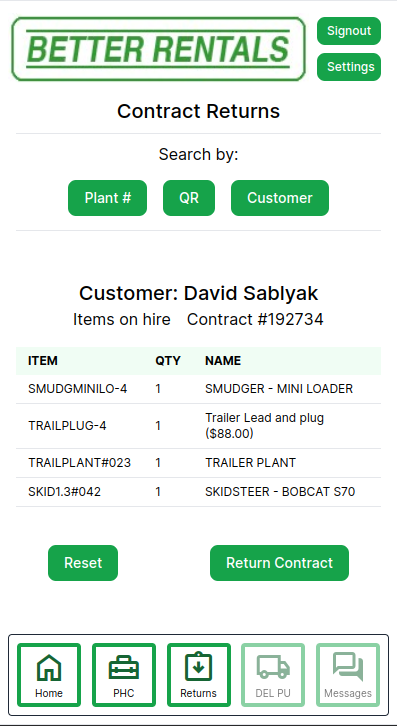Click the Reset button
The width and height of the screenshot is (397, 726).
tap(83, 563)
